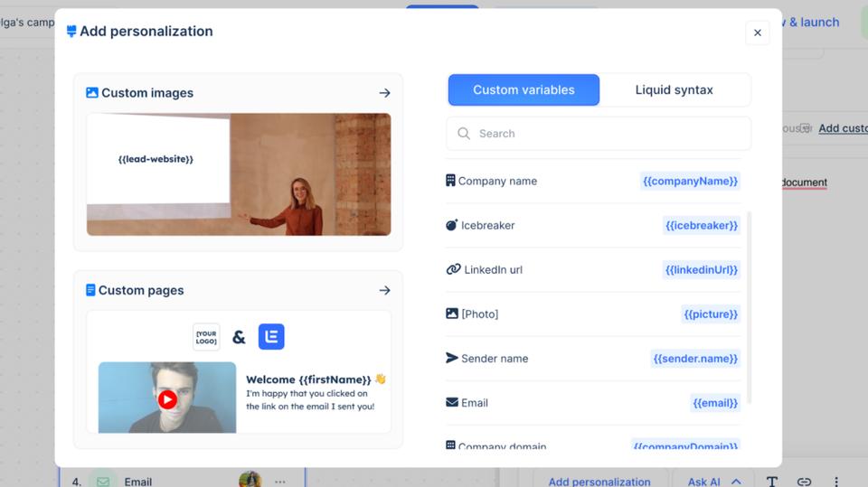The height and width of the screenshot is (487, 868).
Task: Click the Company name building icon
Action: point(450,181)
